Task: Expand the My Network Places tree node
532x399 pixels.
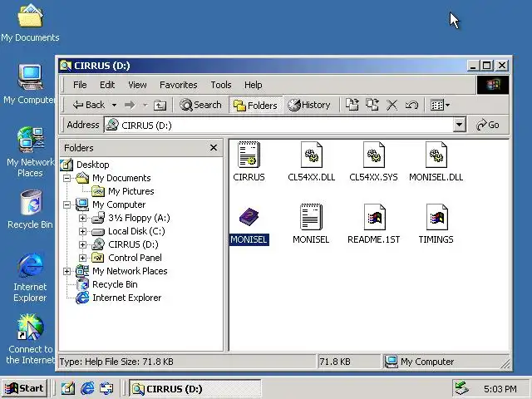Action: [x=66, y=271]
